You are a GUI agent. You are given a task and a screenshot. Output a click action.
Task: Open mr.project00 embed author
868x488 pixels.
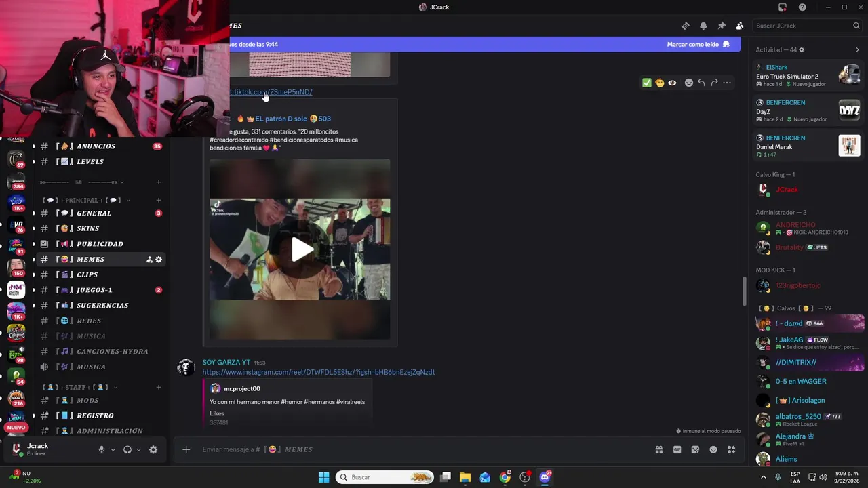point(242,389)
